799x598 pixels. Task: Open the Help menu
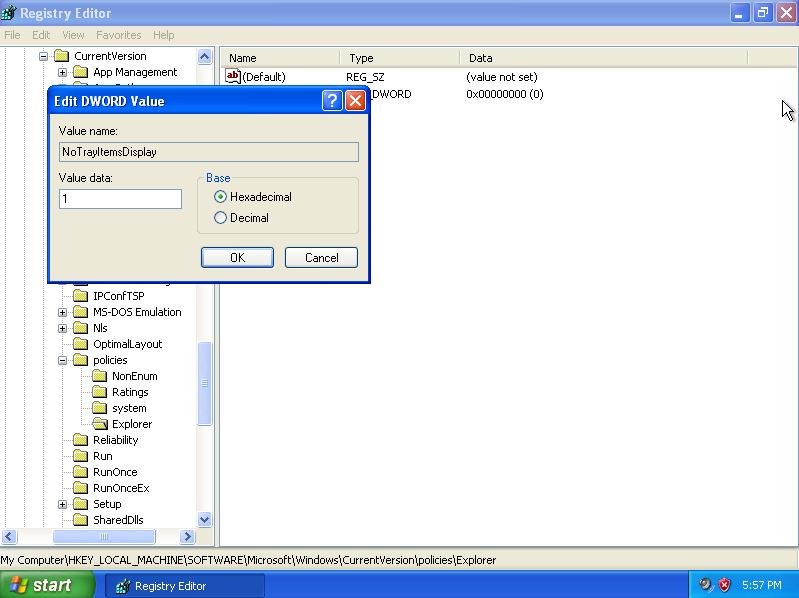164,35
